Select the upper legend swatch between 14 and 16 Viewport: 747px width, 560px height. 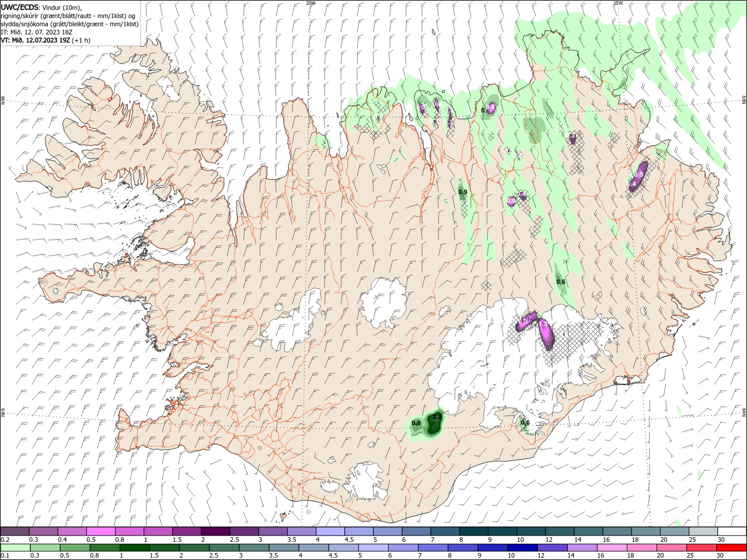589,531
